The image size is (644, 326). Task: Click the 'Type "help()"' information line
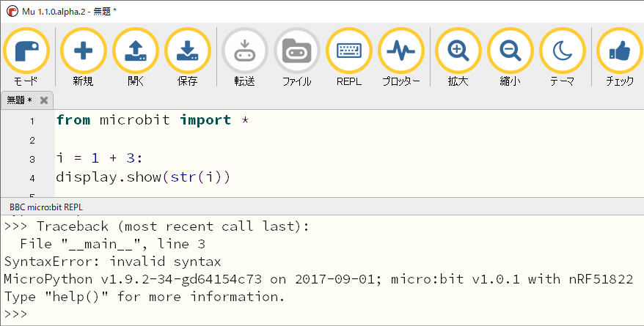[144, 297]
